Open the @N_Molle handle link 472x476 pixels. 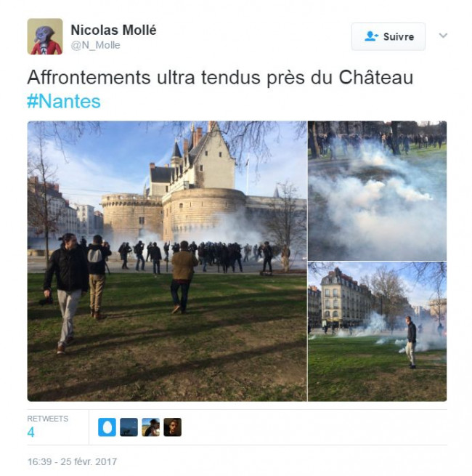coord(96,45)
